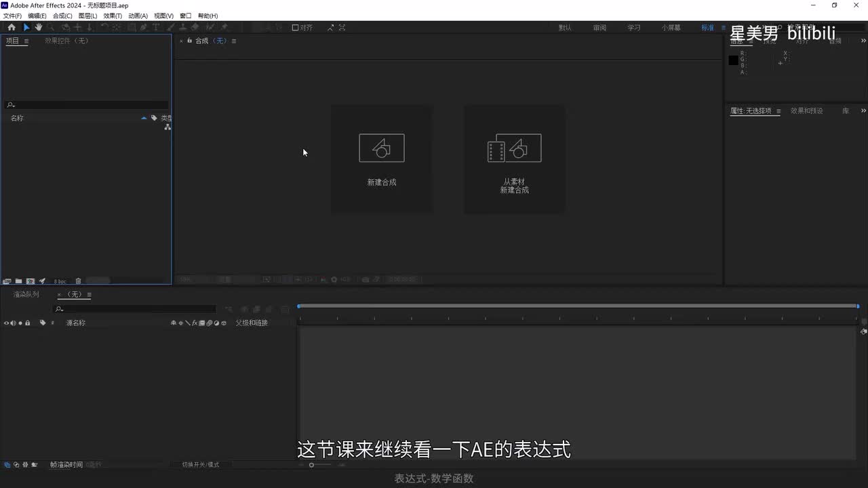The width and height of the screenshot is (868, 488).
Task: Open the 项目 panel menu
Action: click(26, 41)
